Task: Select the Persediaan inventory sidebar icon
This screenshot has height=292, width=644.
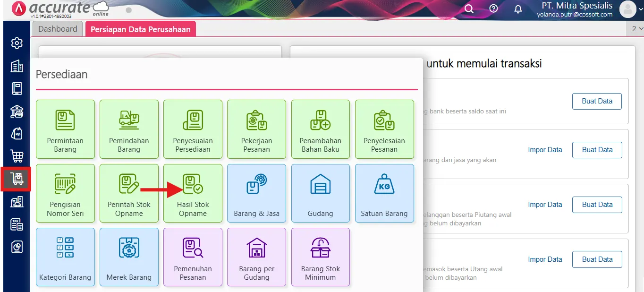Action: tap(17, 179)
